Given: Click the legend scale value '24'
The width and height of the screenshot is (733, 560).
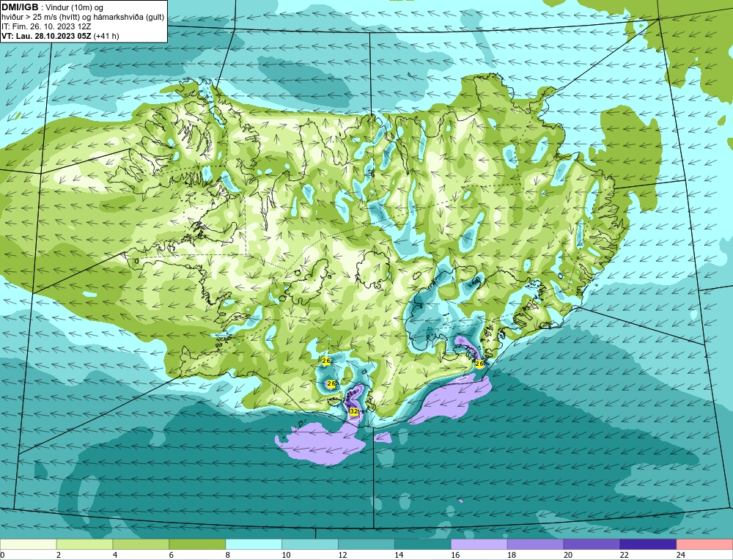Looking at the screenshot, I should 681,556.
